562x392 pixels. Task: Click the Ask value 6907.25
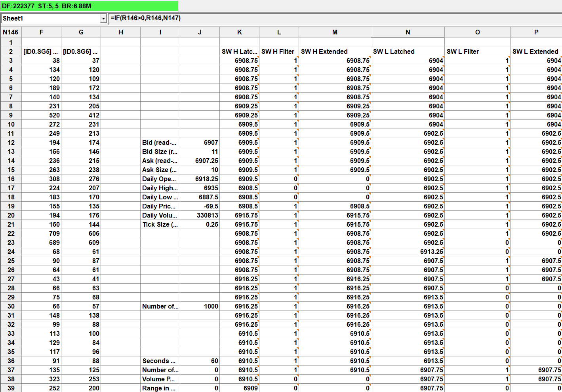[200, 161]
